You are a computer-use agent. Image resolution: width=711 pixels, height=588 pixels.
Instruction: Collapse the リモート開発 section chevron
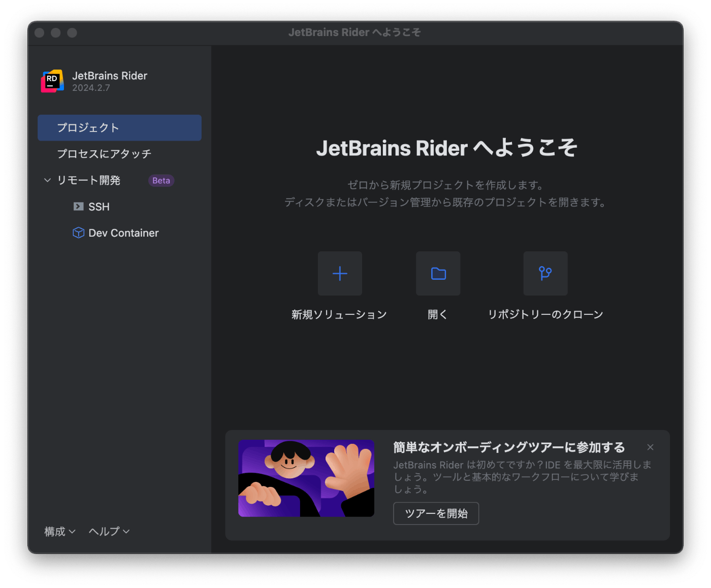(x=47, y=180)
